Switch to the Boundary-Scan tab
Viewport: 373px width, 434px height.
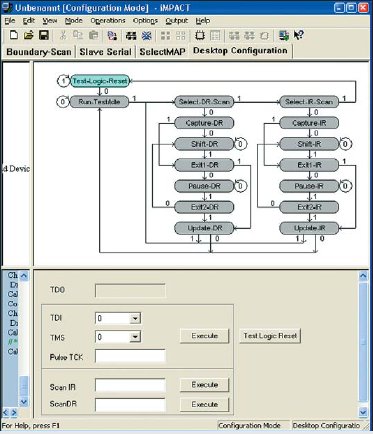click(39, 52)
